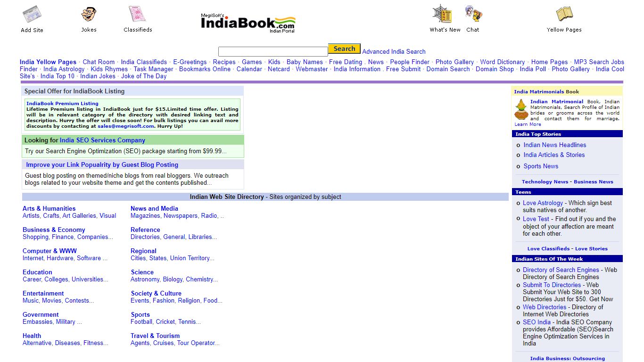644x362 pixels.
Task: Open India Top 10 link
Action: 58,76
